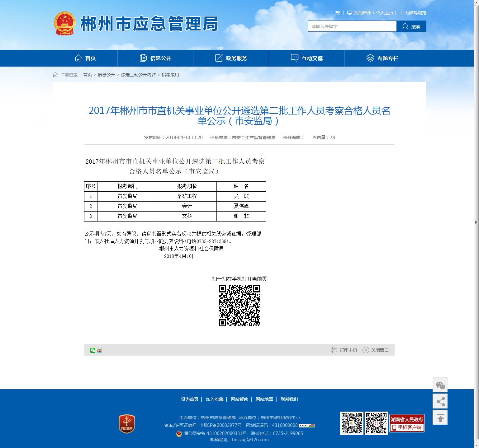479x448 pixels.
Task: Click the monitor icon beside 我的郴州
Action: [x=350, y=13]
